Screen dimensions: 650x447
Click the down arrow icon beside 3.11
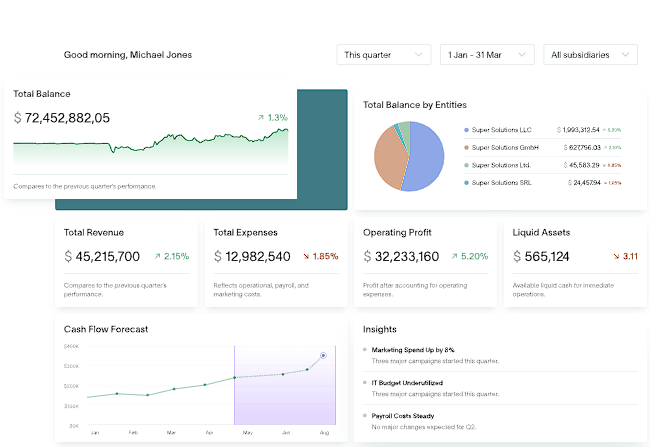pos(616,256)
